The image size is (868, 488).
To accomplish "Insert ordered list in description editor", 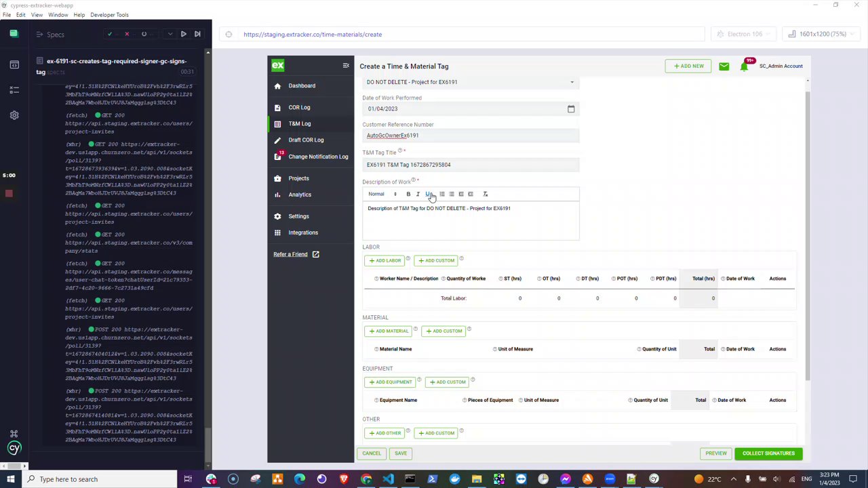I will pos(442,194).
